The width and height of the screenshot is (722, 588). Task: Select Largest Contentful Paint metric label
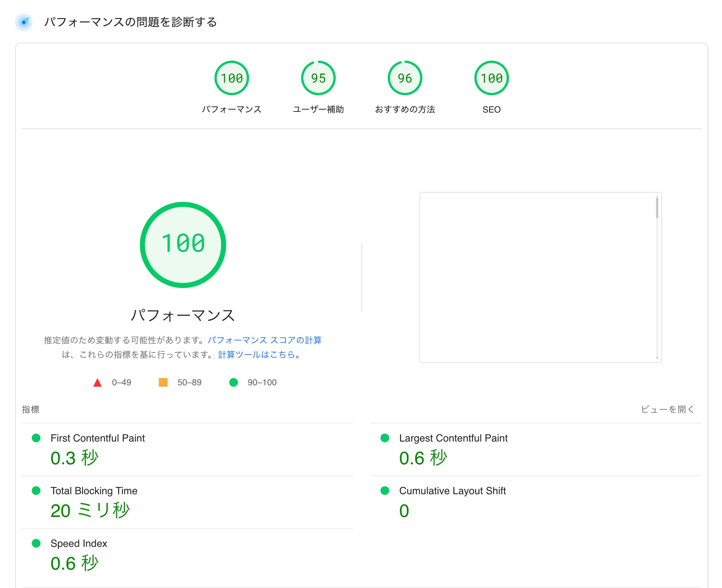pyautogui.click(x=453, y=438)
